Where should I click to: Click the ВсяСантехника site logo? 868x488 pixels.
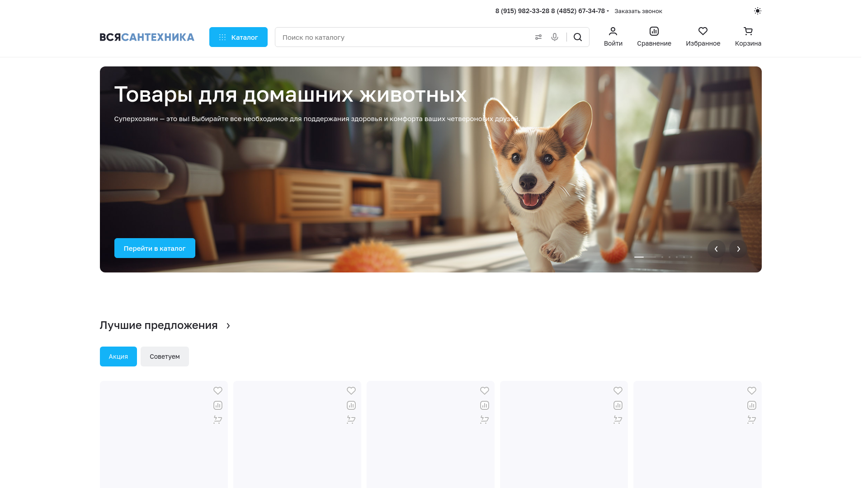[147, 37]
